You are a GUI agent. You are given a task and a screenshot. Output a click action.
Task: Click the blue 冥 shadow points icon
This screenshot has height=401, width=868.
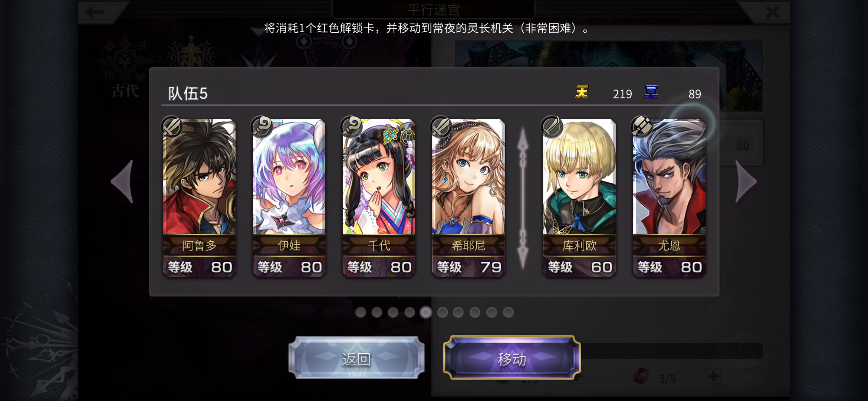(651, 92)
